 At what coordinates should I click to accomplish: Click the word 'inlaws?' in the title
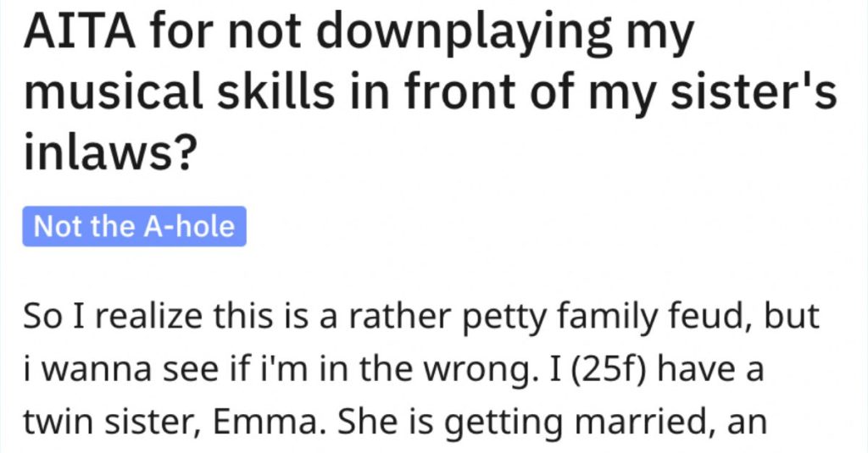point(111,149)
